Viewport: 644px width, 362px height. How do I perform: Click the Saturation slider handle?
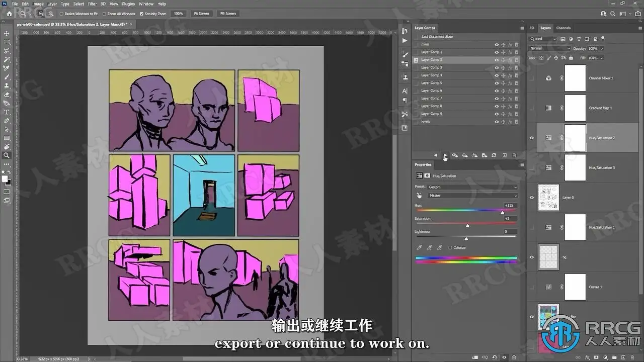click(467, 225)
